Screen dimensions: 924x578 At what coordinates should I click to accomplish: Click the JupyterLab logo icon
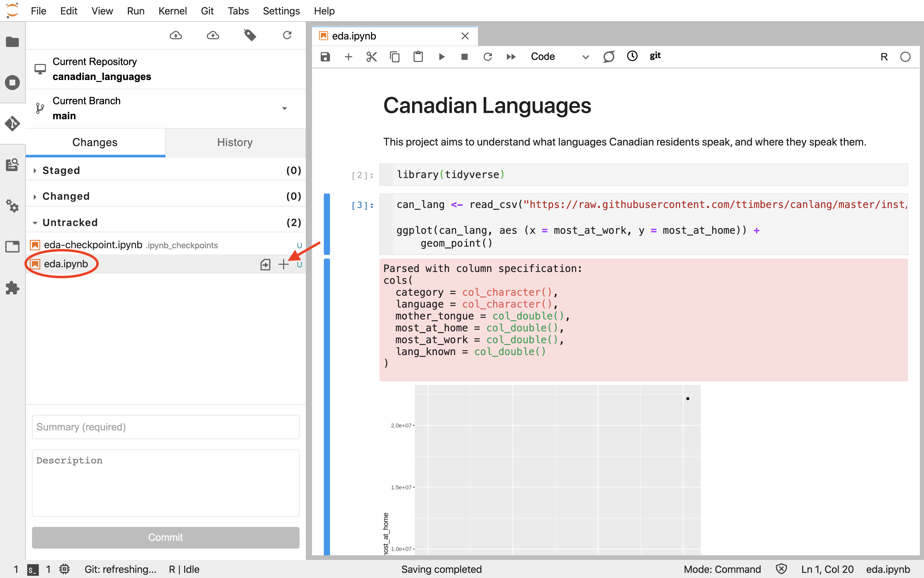12,10
